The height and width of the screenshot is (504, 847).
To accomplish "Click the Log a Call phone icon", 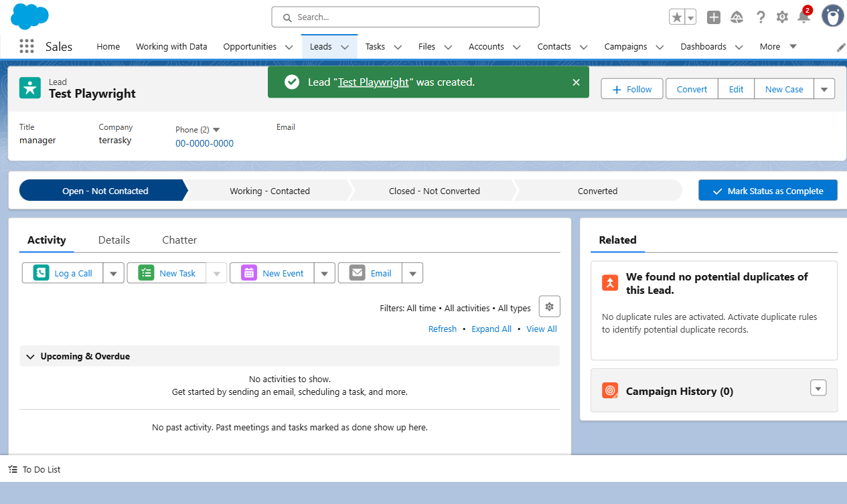I will coord(42,273).
